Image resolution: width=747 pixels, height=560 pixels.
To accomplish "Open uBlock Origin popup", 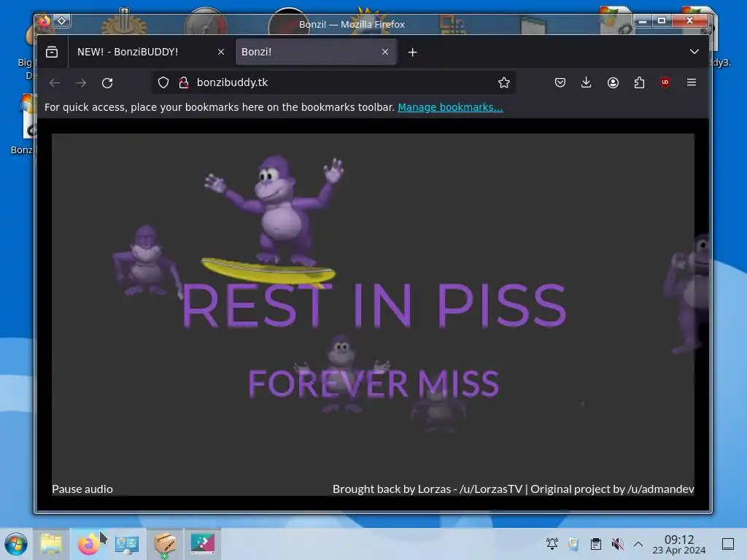I will (665, 82).
